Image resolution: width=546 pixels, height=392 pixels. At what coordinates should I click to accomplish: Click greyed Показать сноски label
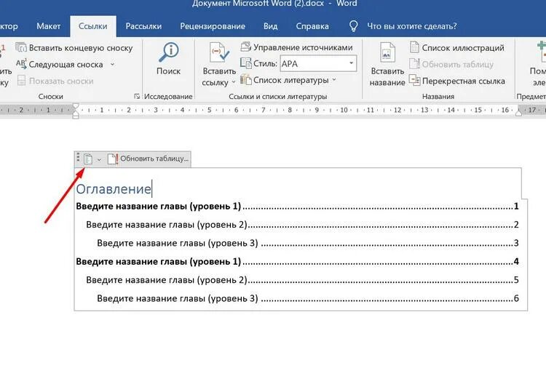(61, 81)
